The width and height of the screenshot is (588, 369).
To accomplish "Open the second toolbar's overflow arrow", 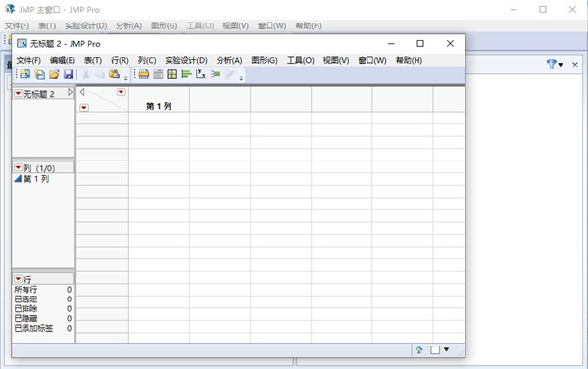I will click(241, 78).
